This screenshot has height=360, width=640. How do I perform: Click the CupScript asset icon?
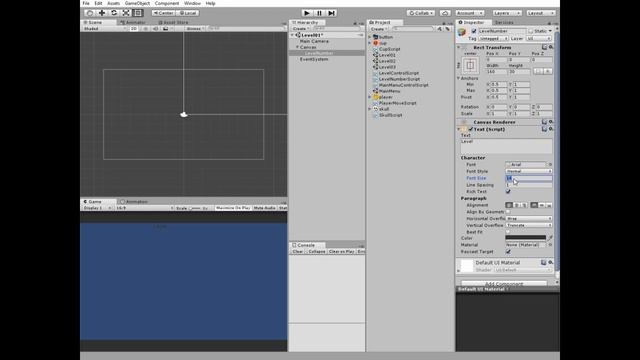[x=376, y=49]
